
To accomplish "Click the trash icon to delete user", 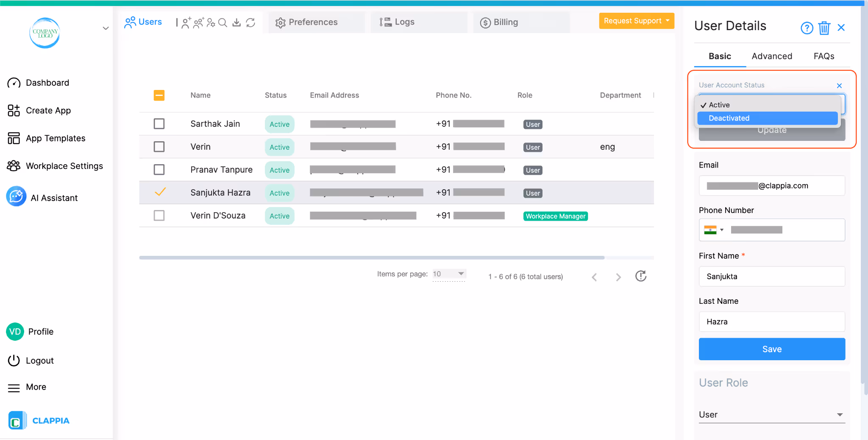I will pyautogui.click(x=824, y=28).
